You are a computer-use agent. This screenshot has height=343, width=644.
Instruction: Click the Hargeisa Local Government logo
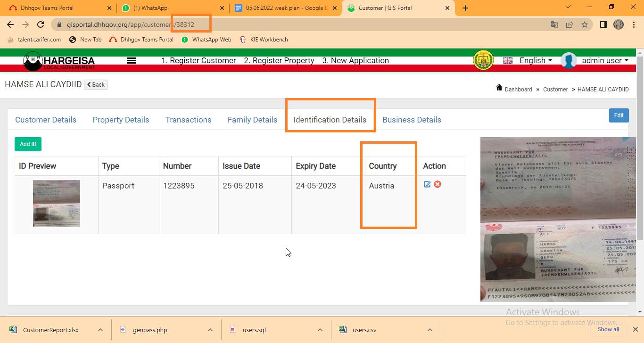point(59,61)
